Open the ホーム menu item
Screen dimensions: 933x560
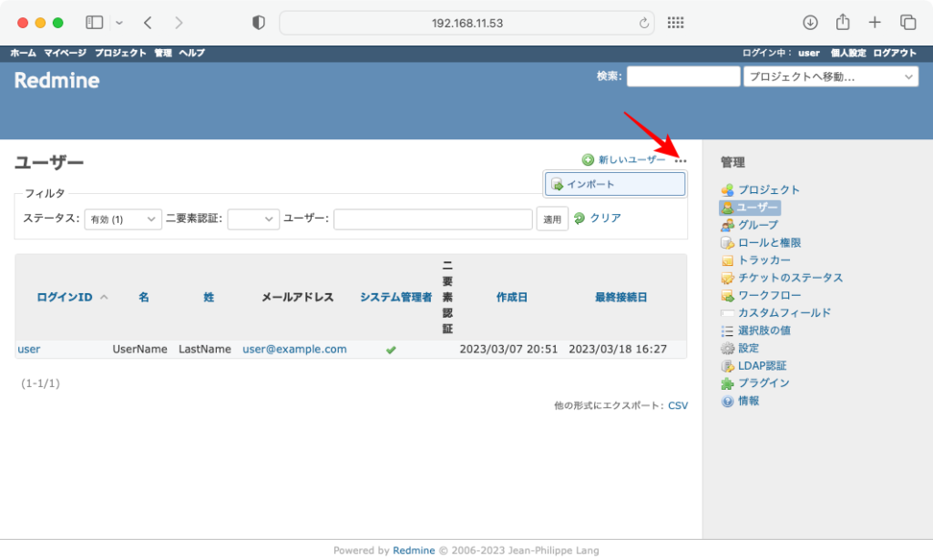pyautogui.click(x=23, y=53)
